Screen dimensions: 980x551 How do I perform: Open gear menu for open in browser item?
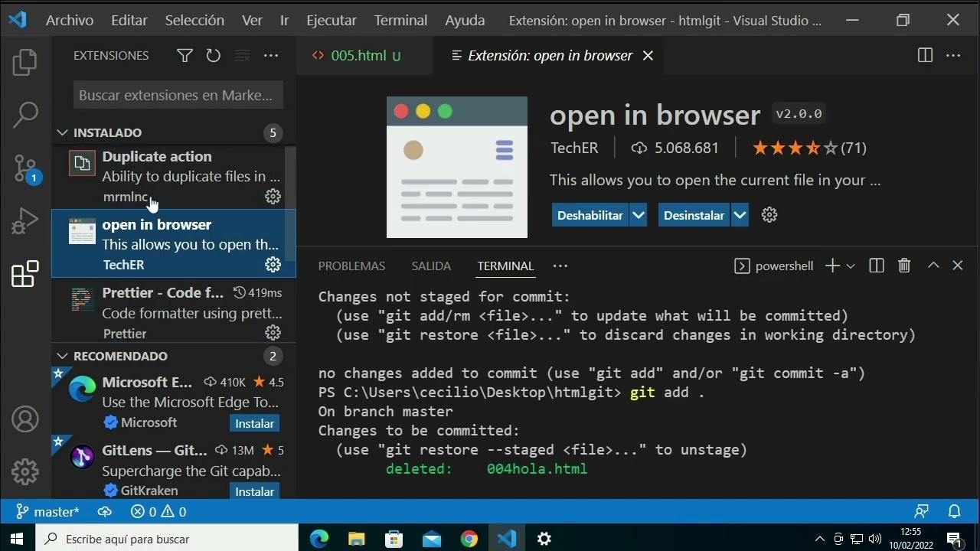tap(273, 265)
